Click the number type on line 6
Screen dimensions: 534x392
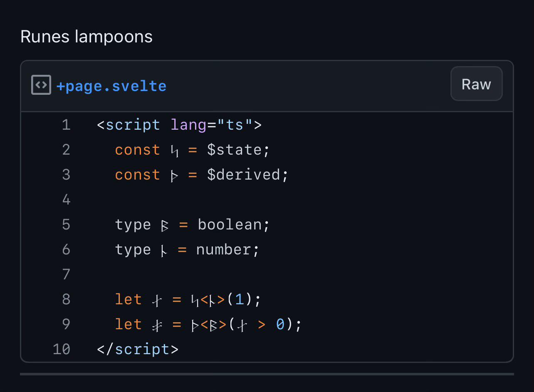tap(224, 249)
